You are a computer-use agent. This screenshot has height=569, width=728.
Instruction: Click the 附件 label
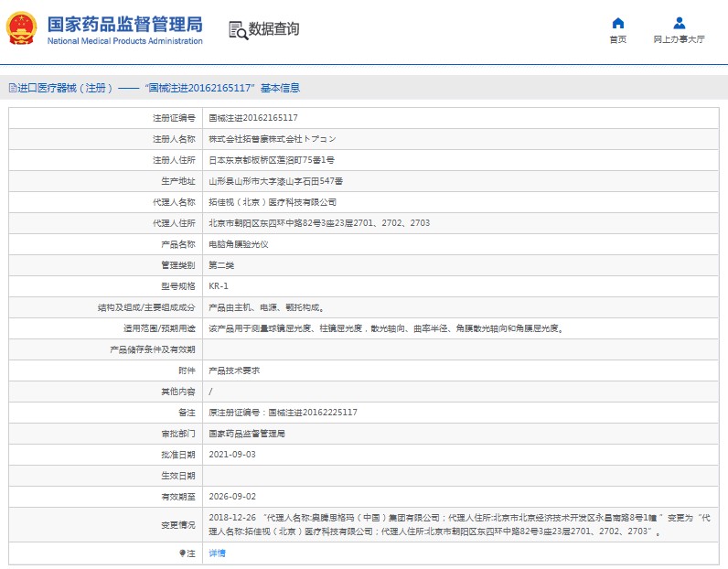click(187, 370)
